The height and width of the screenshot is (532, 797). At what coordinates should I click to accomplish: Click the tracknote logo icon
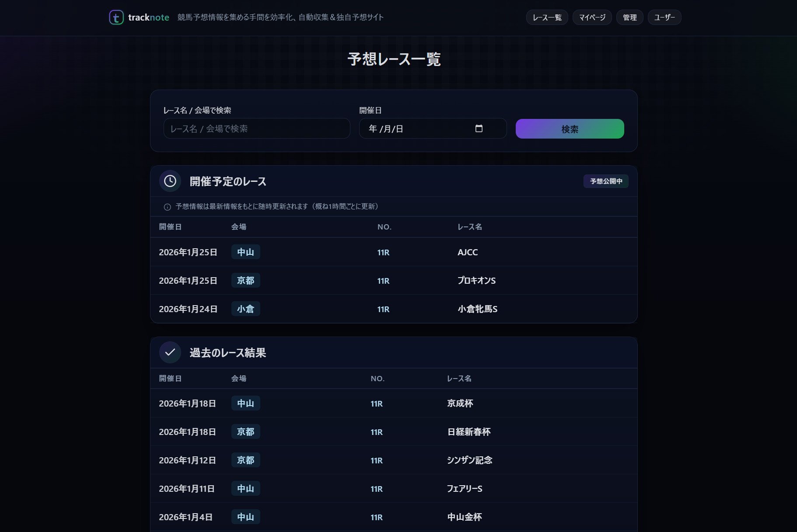(x=116, y=17)
